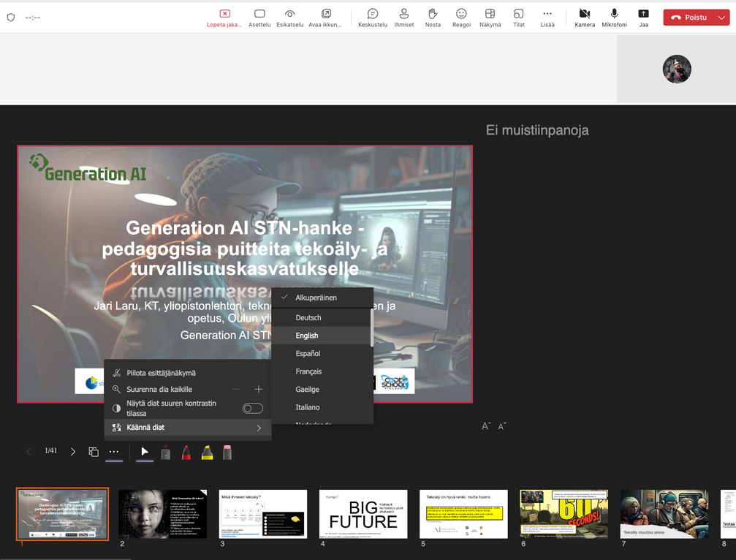736x560 pixels.
Task: Choose Deutsch translation
Action: [x=321, y=318]
